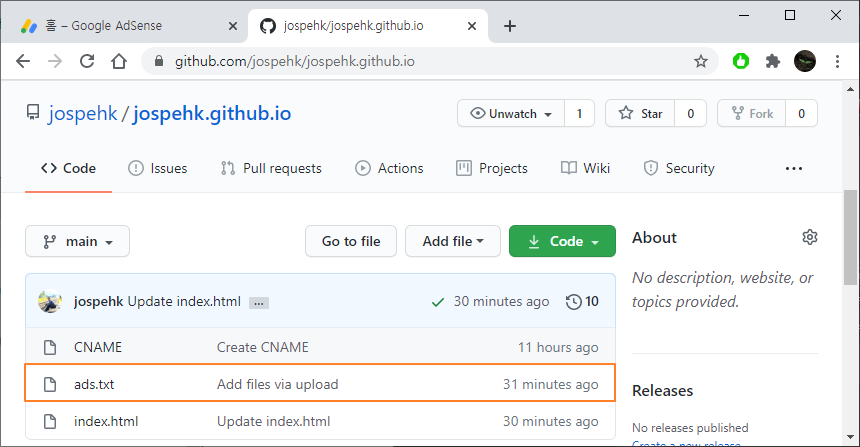Expand the repository nav overflow dots

coord(794,168)
